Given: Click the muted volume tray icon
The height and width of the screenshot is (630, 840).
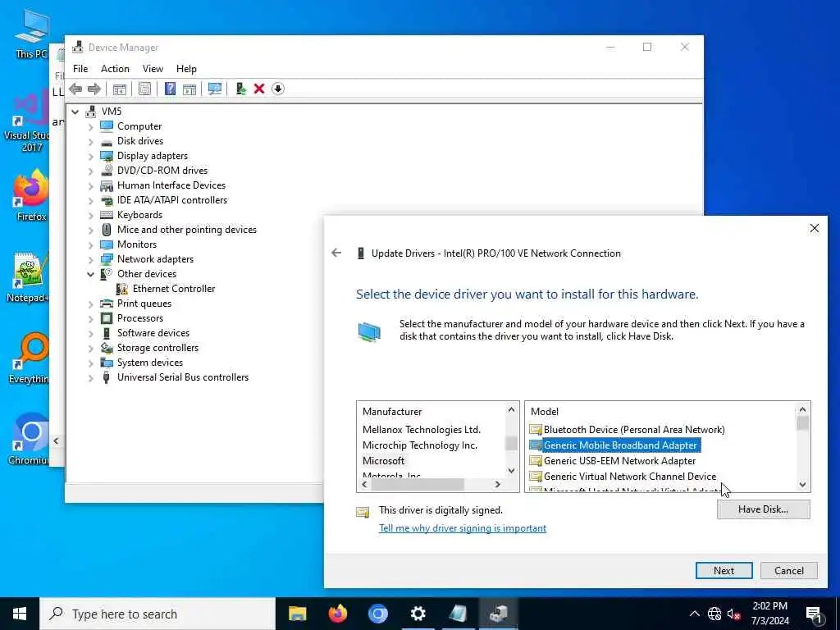Looking at the screenshot, I should [x=734, y=614].
